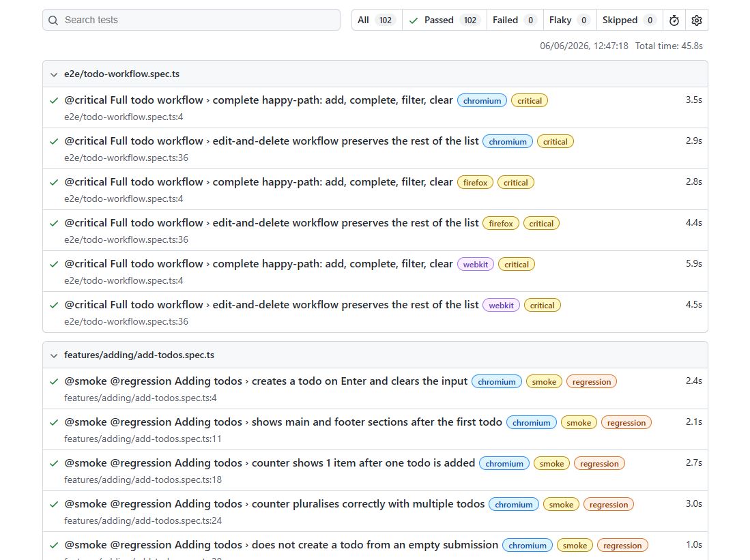Click critical tag on 2.9s edit-and-delete row
The width and height of the screenshot is (750, 560).
click(x=555, y=142)
